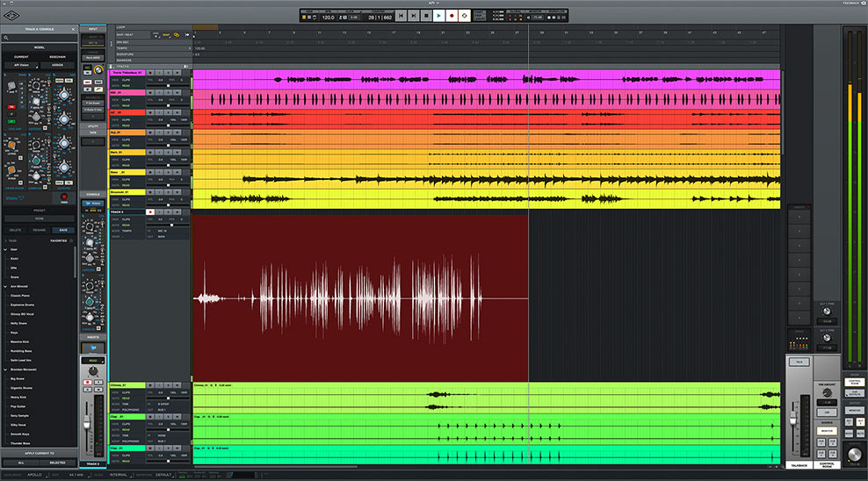Jump to session start with rewind button
Viewport: 868px width, 481px height.
click(401, 16)
